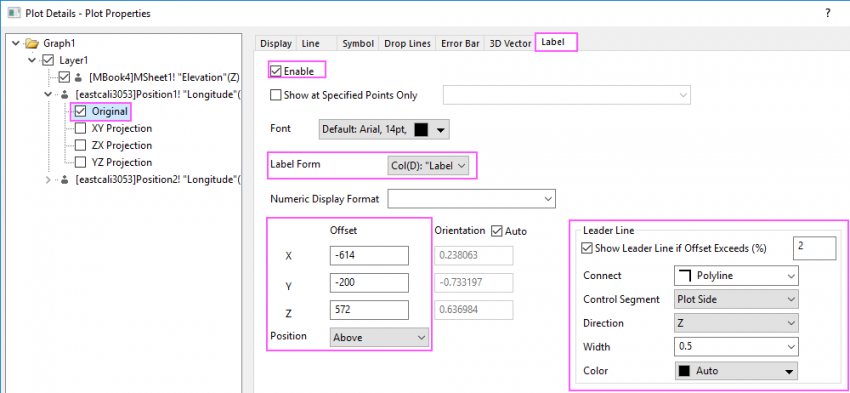Switch to the 3D Vector tab
Image resolution: width=850 pixels, height=393 pixels.
click(510, 44)
